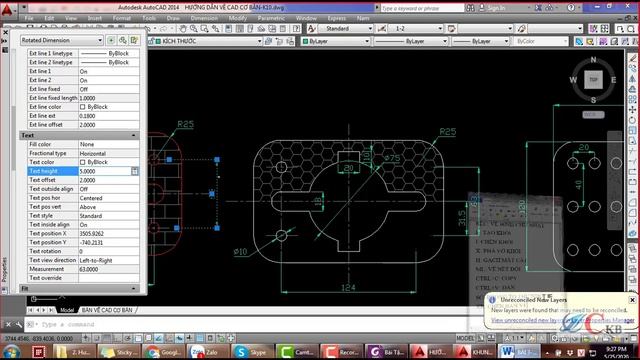Image resolution: width=640 pixels, height=360 pixels.
Task: Click the Zoom Previous icon
Action: click(215, 29)
